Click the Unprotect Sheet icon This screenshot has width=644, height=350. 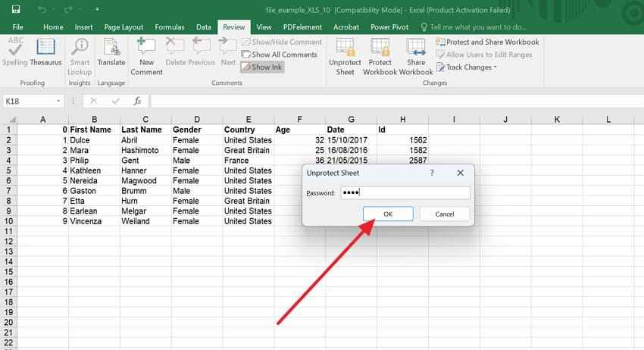tap(345, 47)
